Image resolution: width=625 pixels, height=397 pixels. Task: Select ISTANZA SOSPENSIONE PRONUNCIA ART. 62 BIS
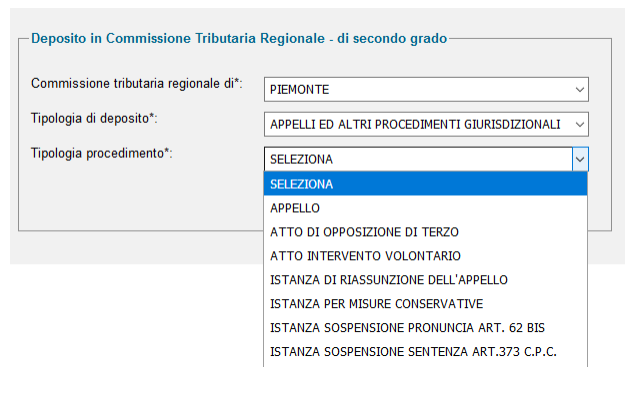click(425, 328)
